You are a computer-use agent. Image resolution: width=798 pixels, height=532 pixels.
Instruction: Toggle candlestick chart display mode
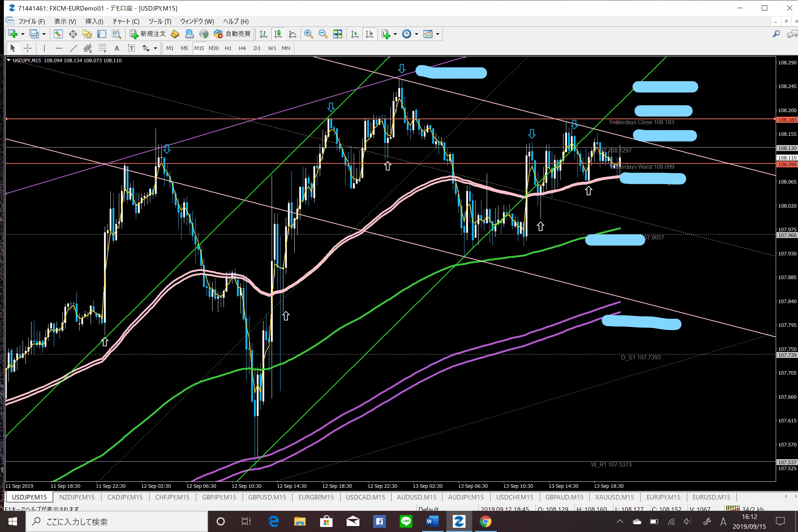click(x=278, y=34)
